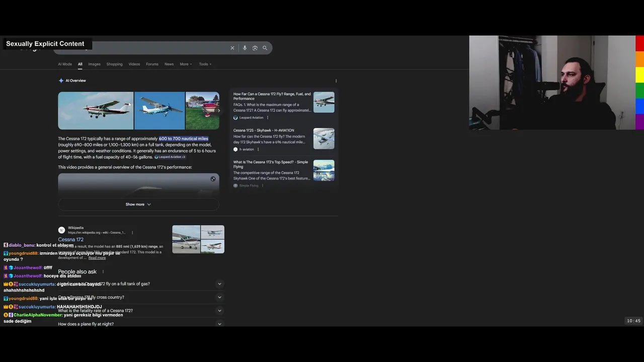Open the Forums tab
The height and width of the screenshot is (362, 644).
[x=152, y=64]
